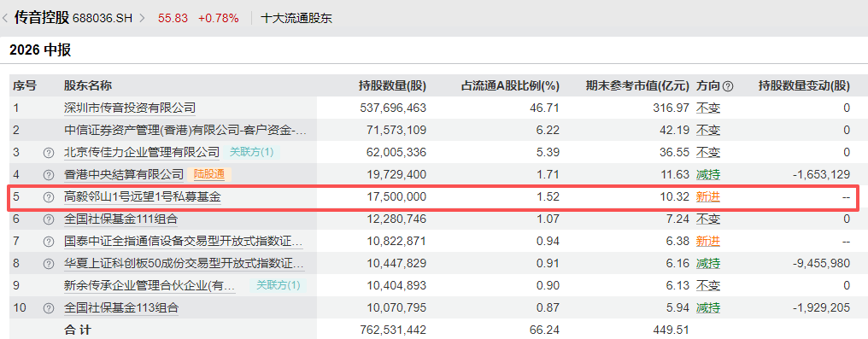Click 不变 direction link in first row
The width and height of the screenshot is (868, 339).
[708, 108]
